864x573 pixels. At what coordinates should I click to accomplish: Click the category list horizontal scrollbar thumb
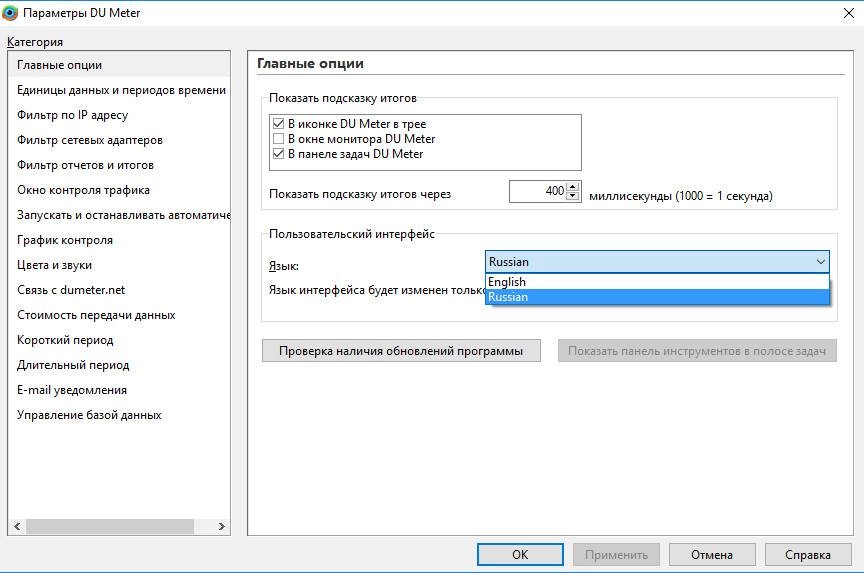coord(110,526)
